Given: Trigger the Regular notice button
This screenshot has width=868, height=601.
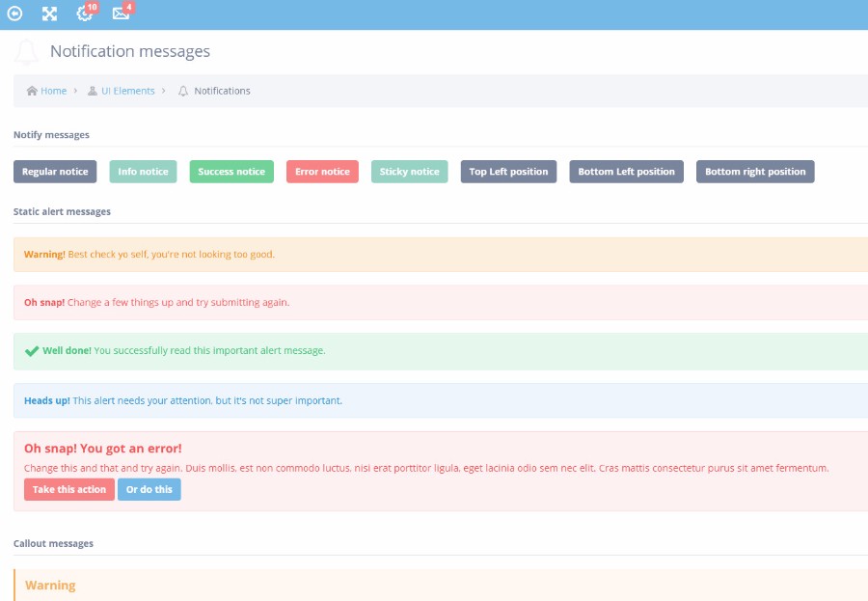Looking at the screenshot, I should click(55, 172).
